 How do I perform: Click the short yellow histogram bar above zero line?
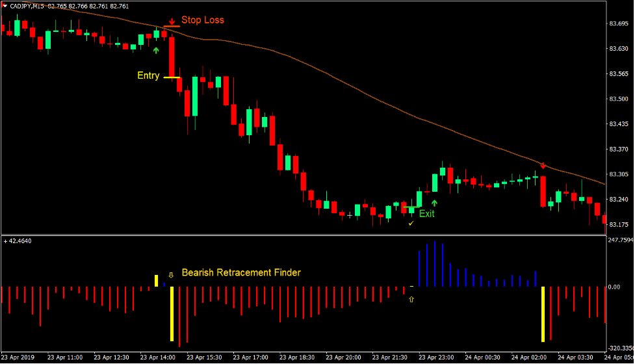[157, 281]
